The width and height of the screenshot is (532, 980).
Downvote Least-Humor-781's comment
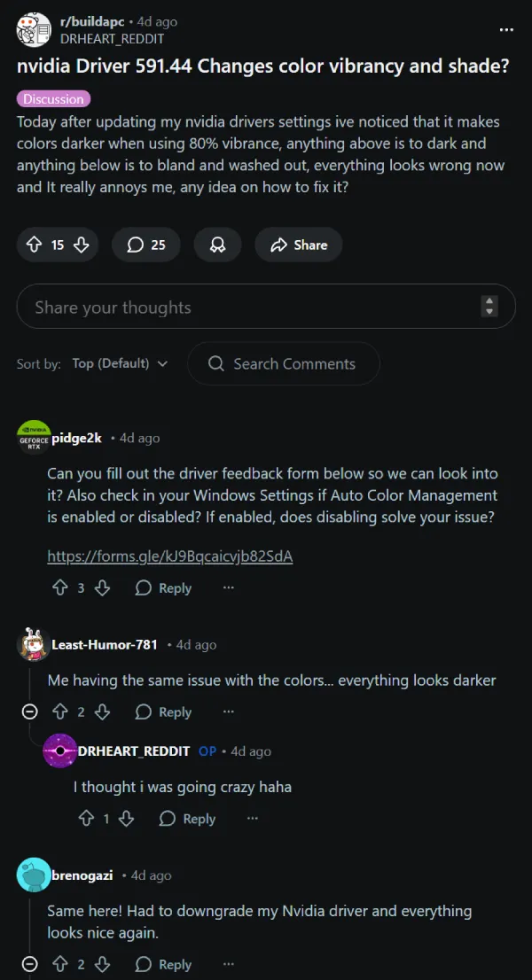click(x=102, y=712)
